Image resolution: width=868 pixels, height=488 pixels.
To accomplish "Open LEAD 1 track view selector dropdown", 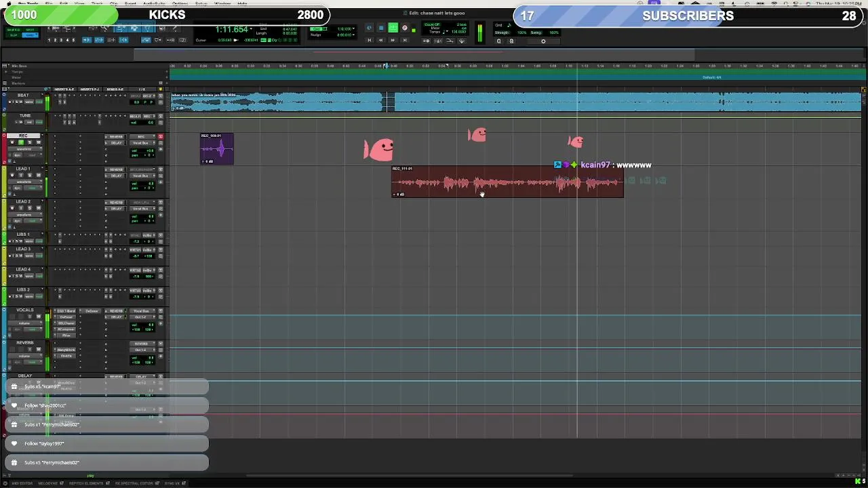I will coord(25,182).
